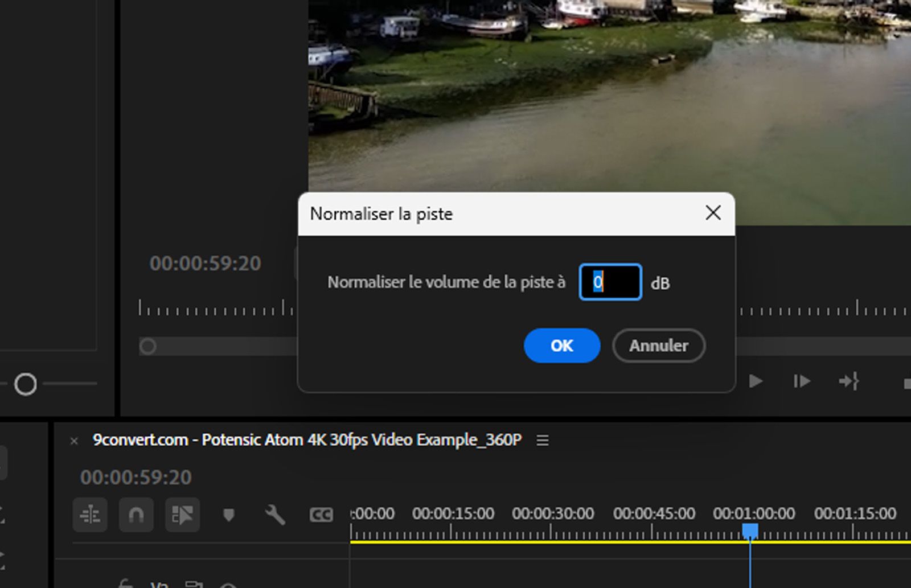Select the play in-to-out transport icon
This screenshot has height=588, width=911.
point(849,381)
